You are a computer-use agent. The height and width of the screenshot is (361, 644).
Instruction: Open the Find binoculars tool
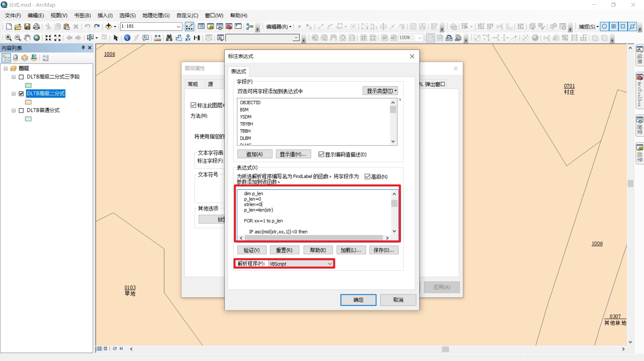169,38
